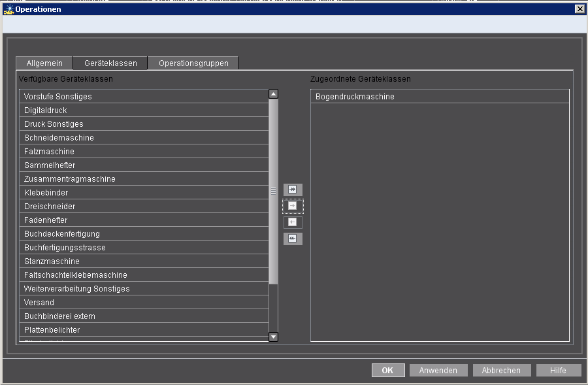Switch to the Allgemein tab
The height and width of the screenshot is (385, 588).
44,63
